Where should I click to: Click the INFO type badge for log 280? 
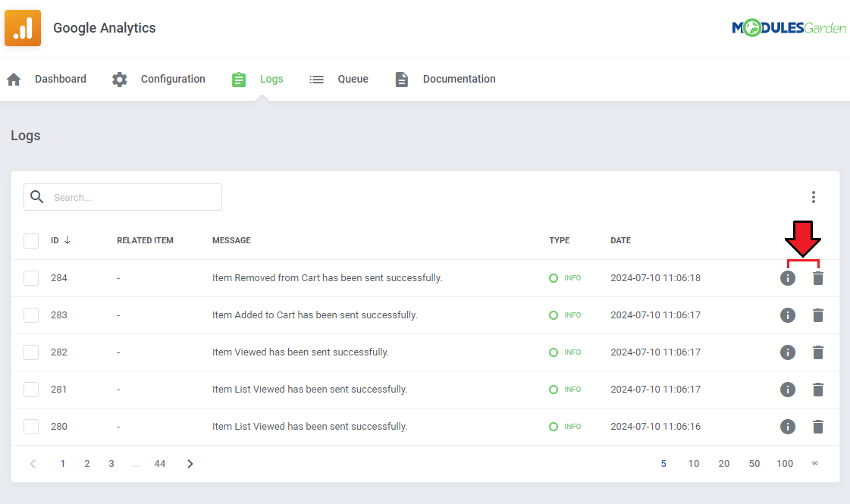click(x=565, y=427)
